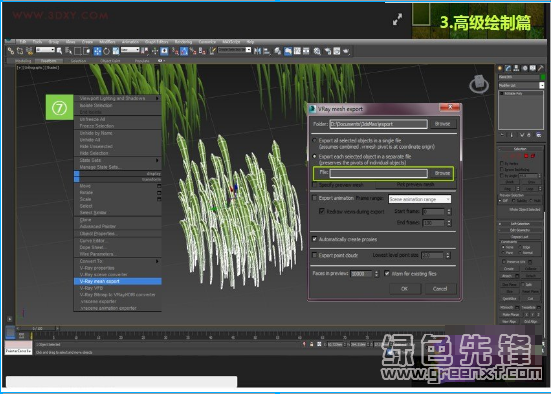Click Browse next to File field
Screen dimensions: 551x394
click(x=442, y=173)
